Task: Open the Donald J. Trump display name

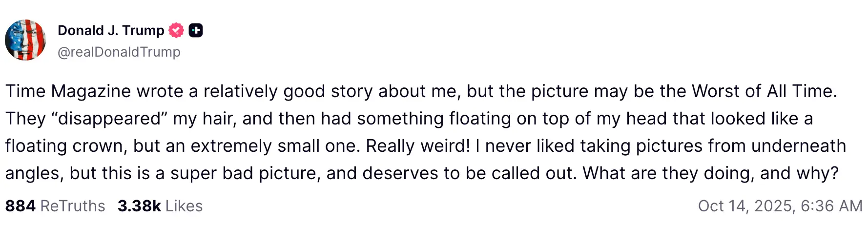Action: pos(111,30)
